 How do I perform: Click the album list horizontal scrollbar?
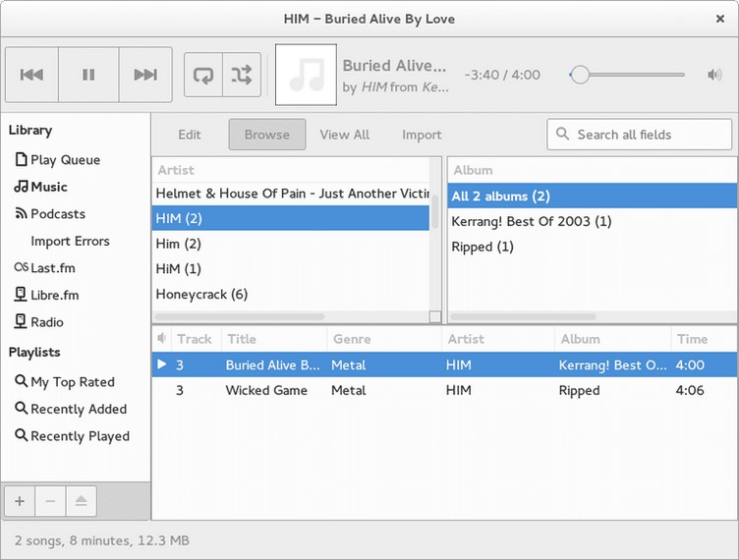[523, 317]
